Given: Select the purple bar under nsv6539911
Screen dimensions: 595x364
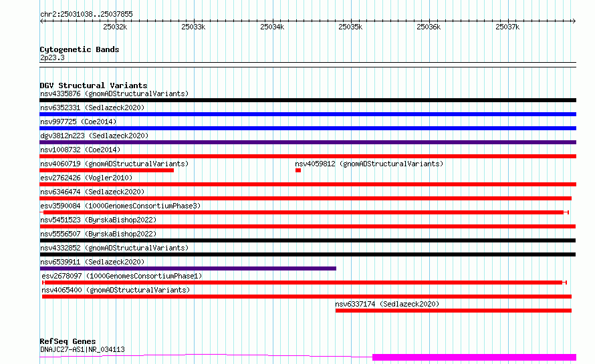Looking at the screenshot, I should pos(188,268).
